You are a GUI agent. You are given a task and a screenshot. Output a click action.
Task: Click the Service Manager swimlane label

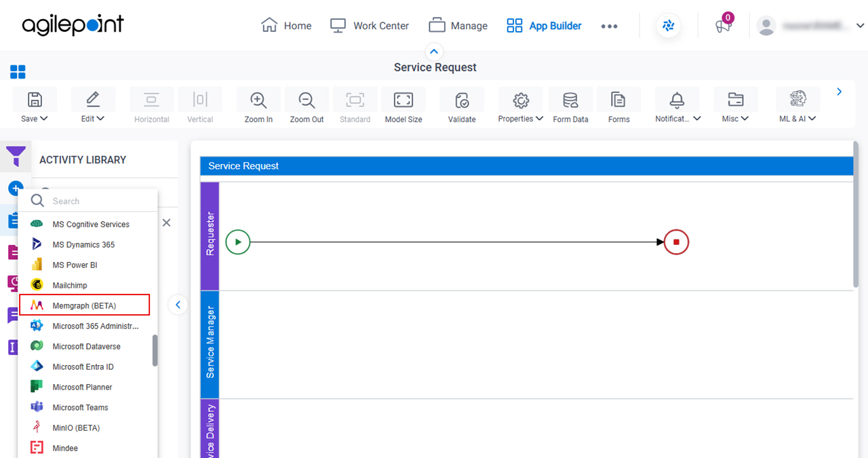pyautogui.click(x=210, y=344)
